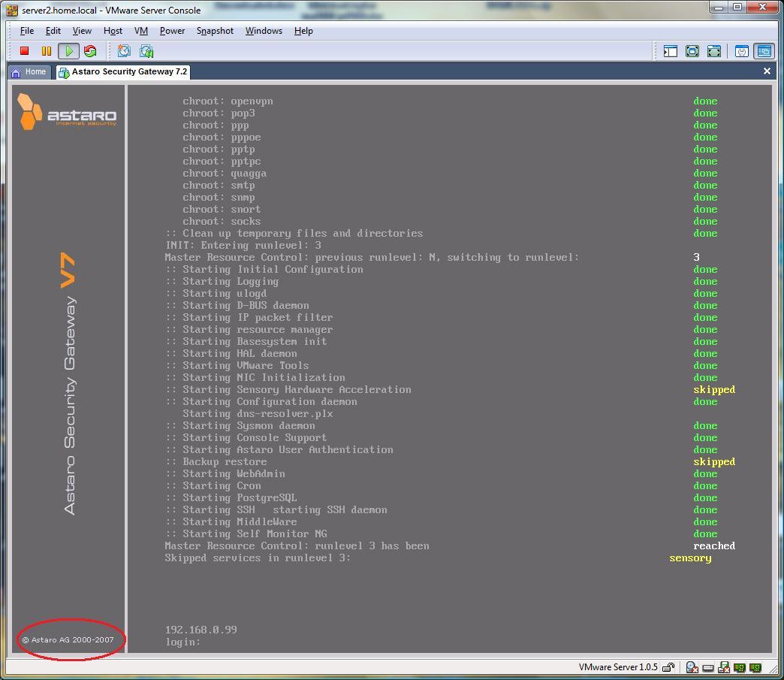Click the yellow 'sensory' status text

(690, 558)
